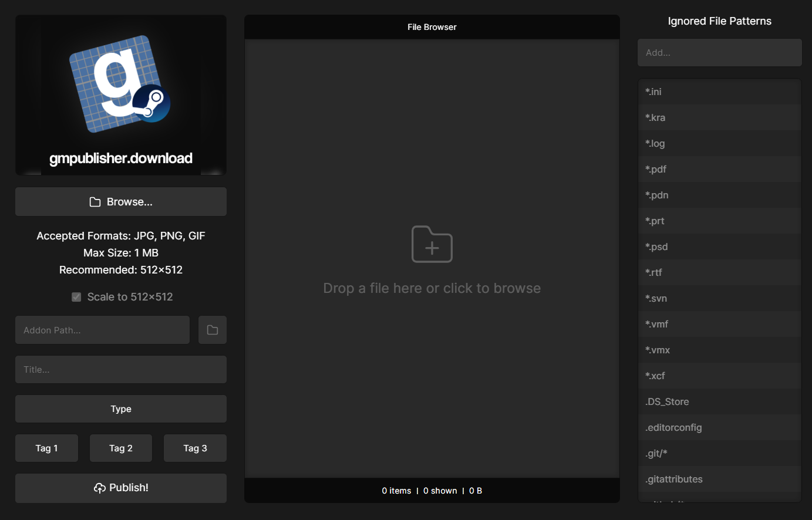Select the *.psd ignored pattern

tap(720, 247)
